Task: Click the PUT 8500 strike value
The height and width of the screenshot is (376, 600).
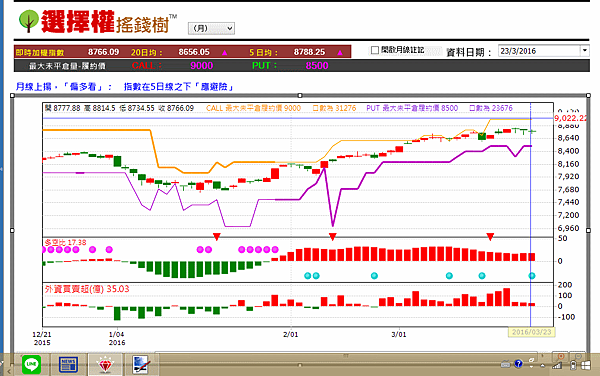Action: [317, 66]
